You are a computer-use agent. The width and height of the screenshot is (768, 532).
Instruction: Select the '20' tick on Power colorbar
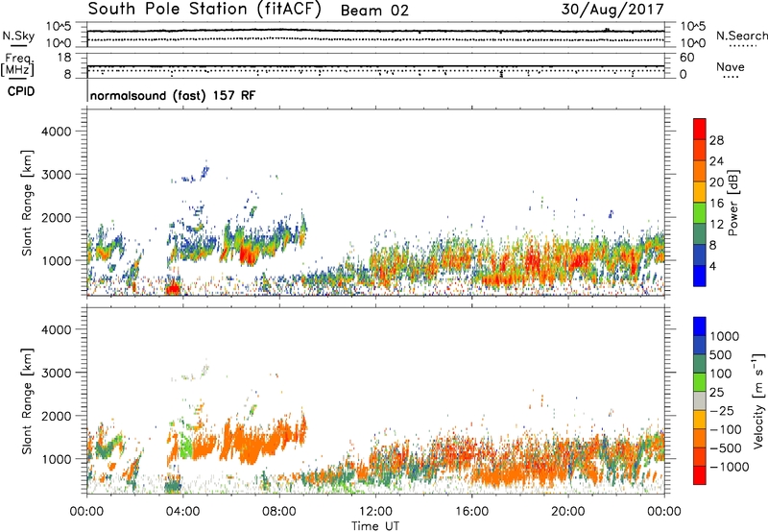[716, 182]
